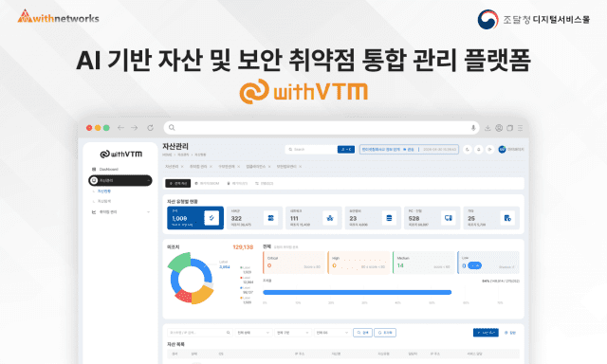Toggle the blue pill on Low card

click(474, 265)
